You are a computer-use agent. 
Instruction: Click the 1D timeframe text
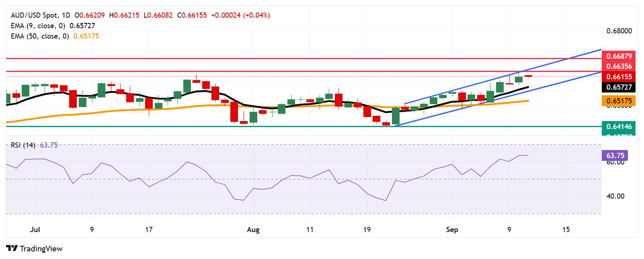tap(66, 15)
